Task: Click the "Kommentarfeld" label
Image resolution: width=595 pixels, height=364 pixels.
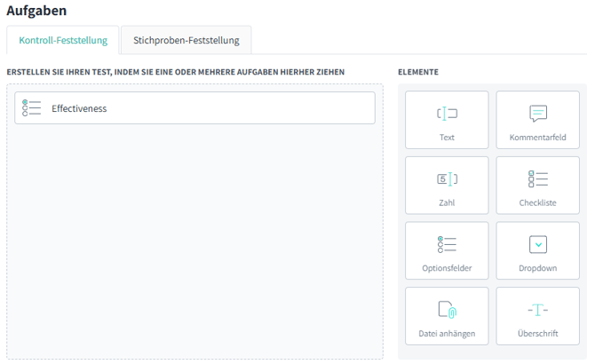Action: pyautogui.click(x=537, y=138)
